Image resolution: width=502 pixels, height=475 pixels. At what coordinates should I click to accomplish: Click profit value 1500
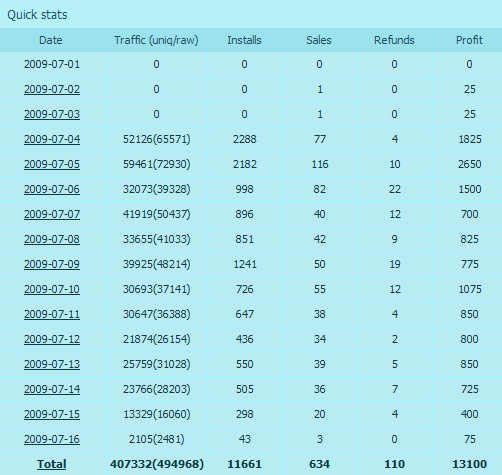469,189
